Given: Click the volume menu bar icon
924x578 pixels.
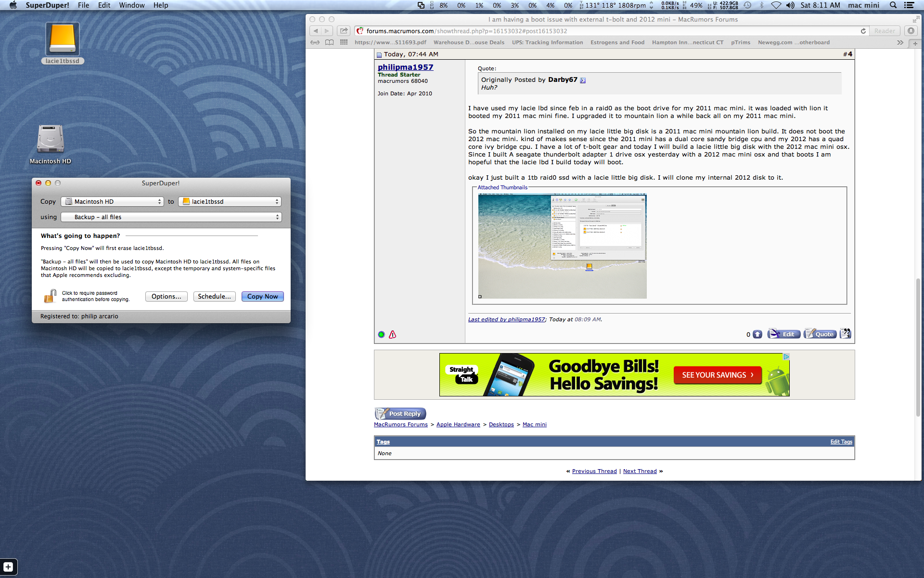Looking at the screenshot, I should pos(790,5).
